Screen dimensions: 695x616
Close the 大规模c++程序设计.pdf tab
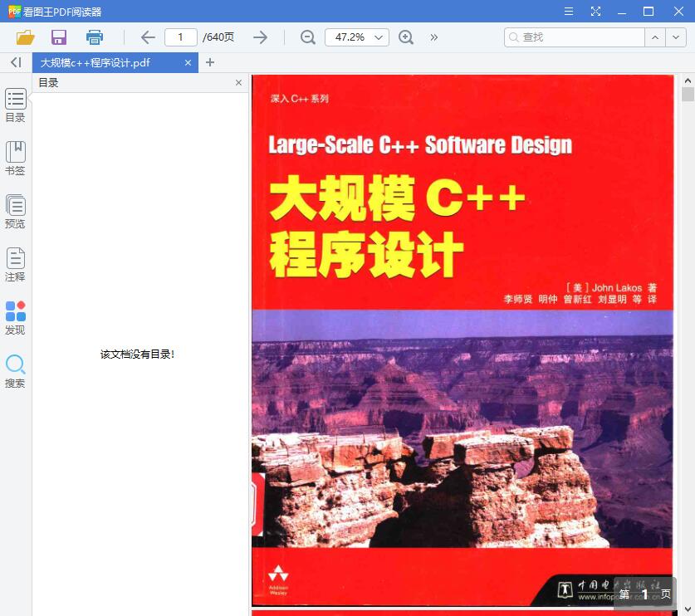tap(188, 63)
